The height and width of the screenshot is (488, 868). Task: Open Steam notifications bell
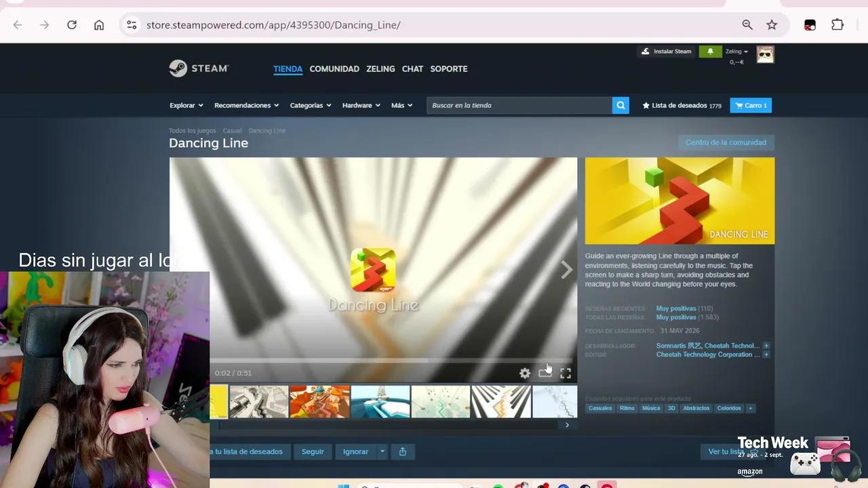(711, 52)
